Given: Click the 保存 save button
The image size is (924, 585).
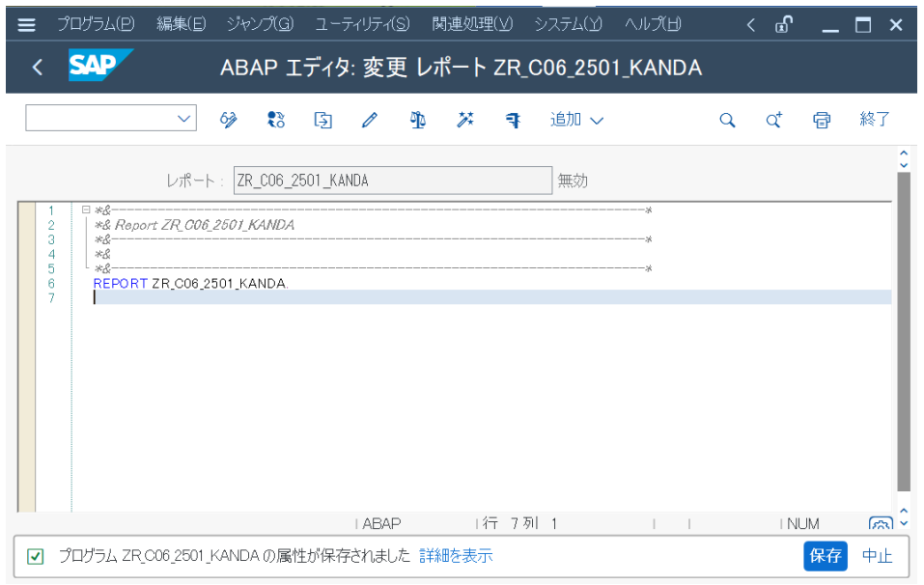Looking at the screenshot, I should pyautogui.click(x=825, y=555).
